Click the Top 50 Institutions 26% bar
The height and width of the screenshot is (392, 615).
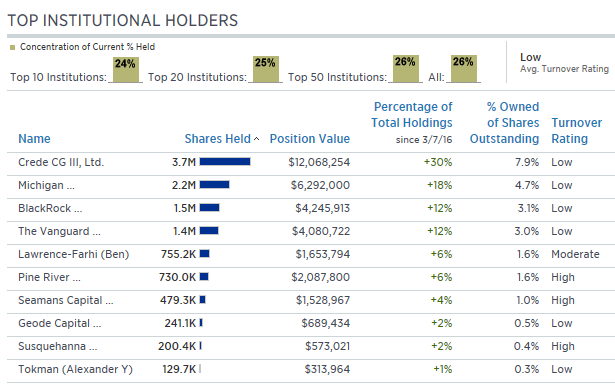point(406,69)
